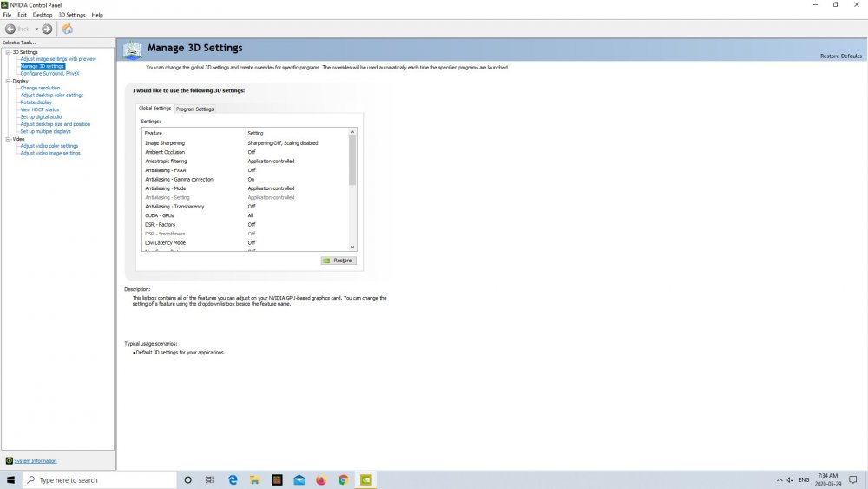Open the Desktop menu
The width and height of the screenshot is (868, 489).
[43, 15]
